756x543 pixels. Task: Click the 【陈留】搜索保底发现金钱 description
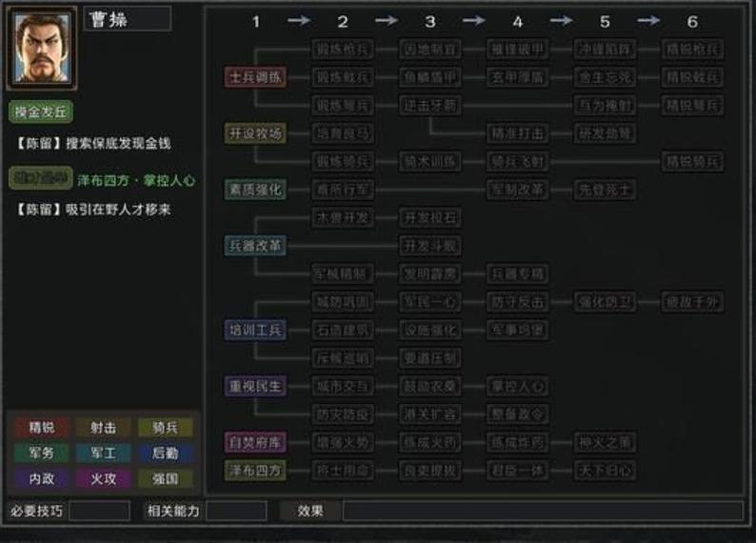pos(93,143)
